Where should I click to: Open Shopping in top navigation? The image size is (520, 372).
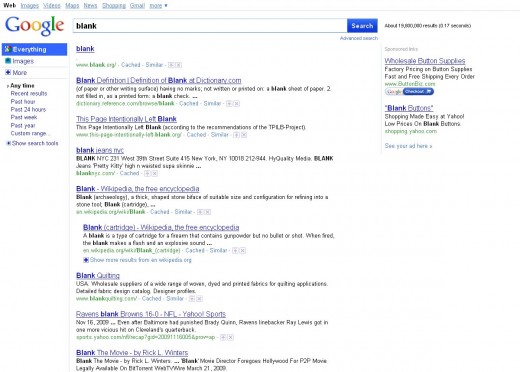(114, 6)
